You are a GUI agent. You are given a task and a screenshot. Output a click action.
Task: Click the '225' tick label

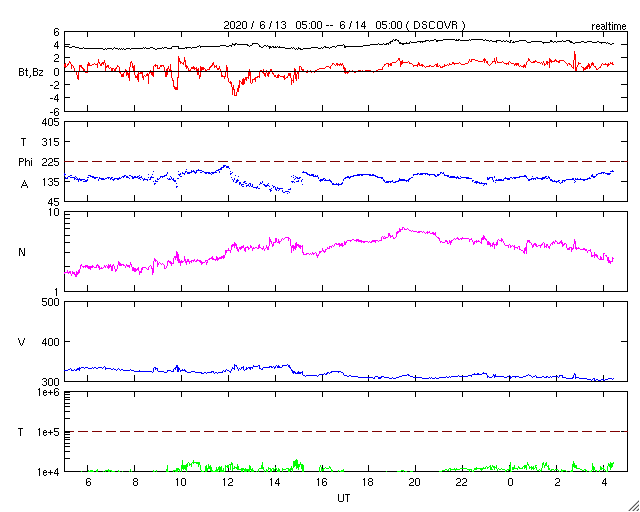click(x=50, y=162)
